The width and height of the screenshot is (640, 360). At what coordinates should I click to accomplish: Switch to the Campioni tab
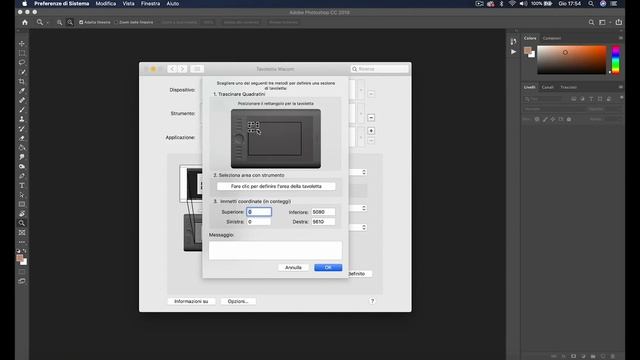click(x=552, y=38)
